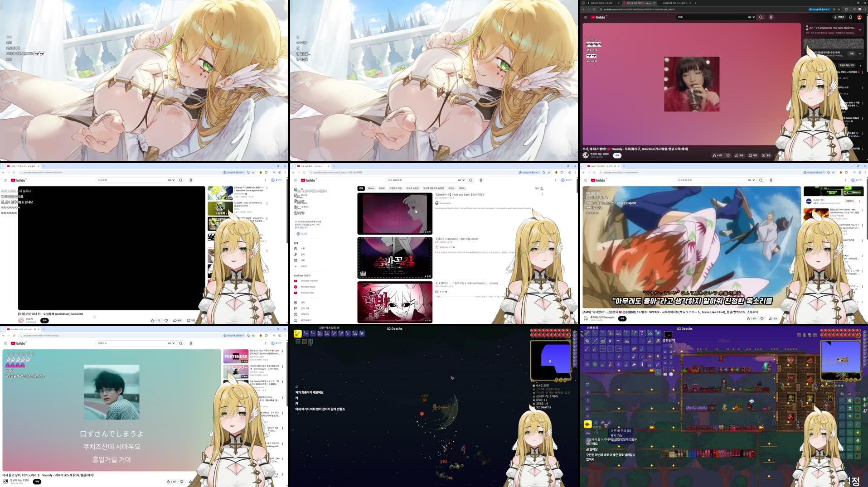Collapse the playlist panel using its chevron

[x=860, y=30]
